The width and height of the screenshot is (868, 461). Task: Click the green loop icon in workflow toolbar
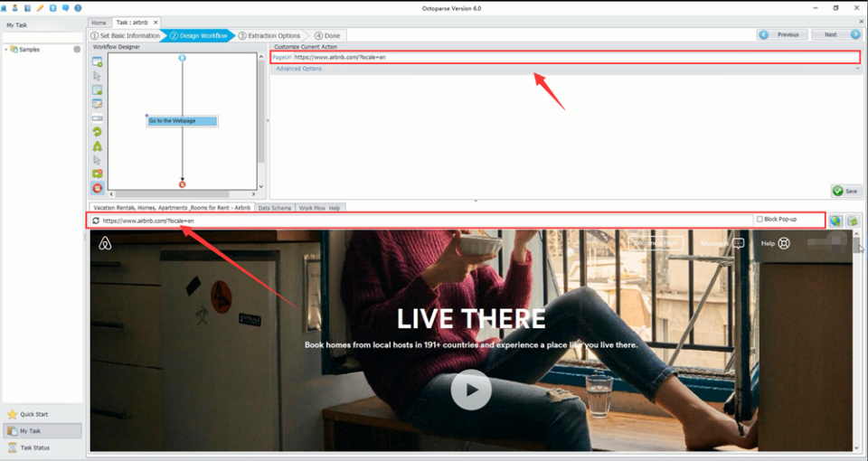(97, 132)
